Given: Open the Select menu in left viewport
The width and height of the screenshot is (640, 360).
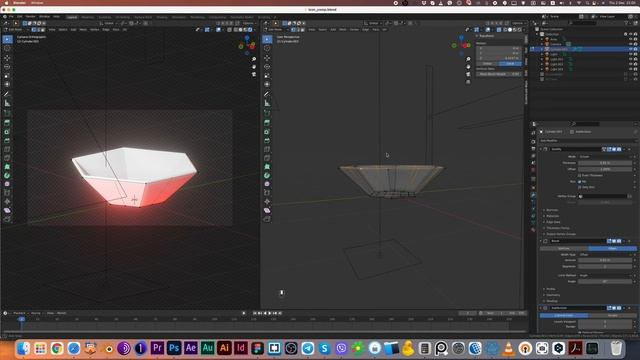Looking at the screenshot, I should 63,29.
